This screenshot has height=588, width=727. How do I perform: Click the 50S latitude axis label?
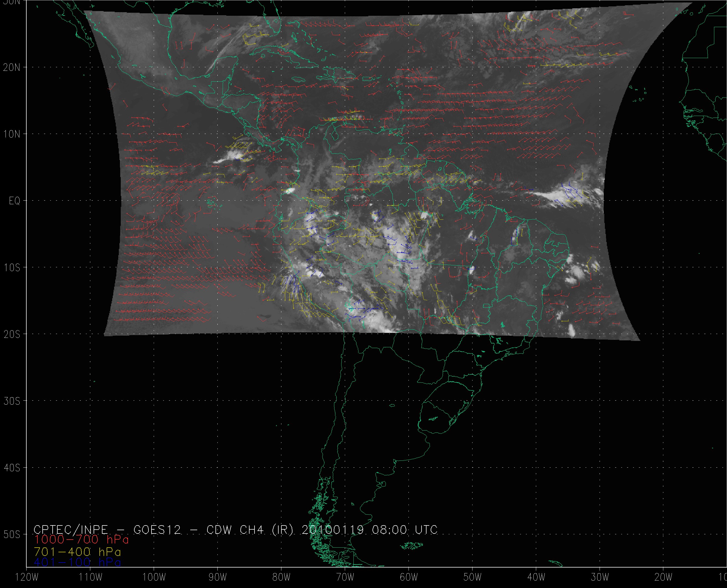[x=12, y=535]
